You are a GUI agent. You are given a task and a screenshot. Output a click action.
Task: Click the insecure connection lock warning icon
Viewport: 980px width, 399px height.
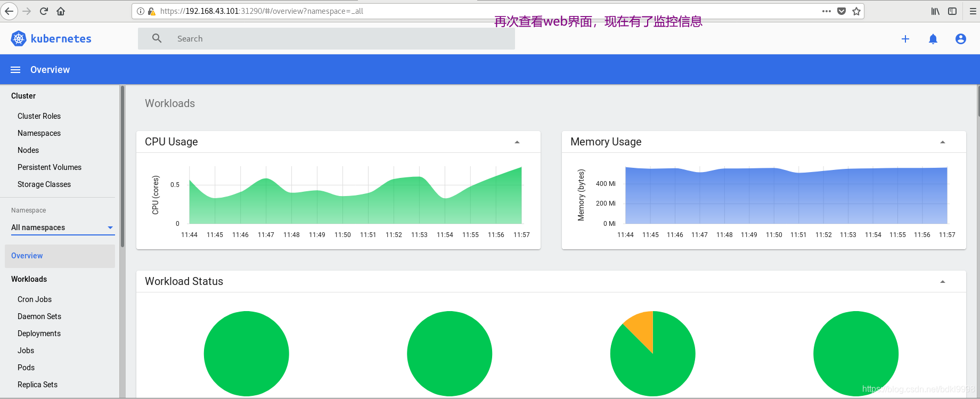(x=151, y=11)
